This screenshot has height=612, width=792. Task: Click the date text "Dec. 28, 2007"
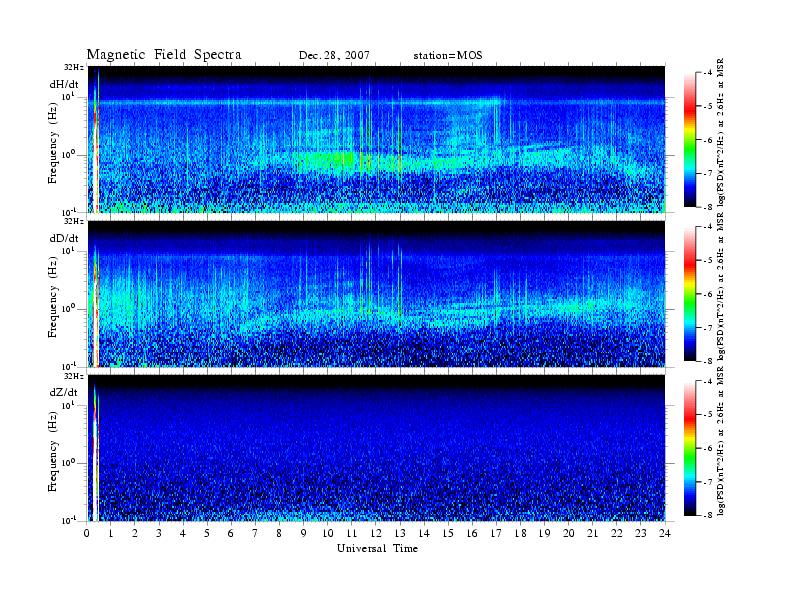334,56
